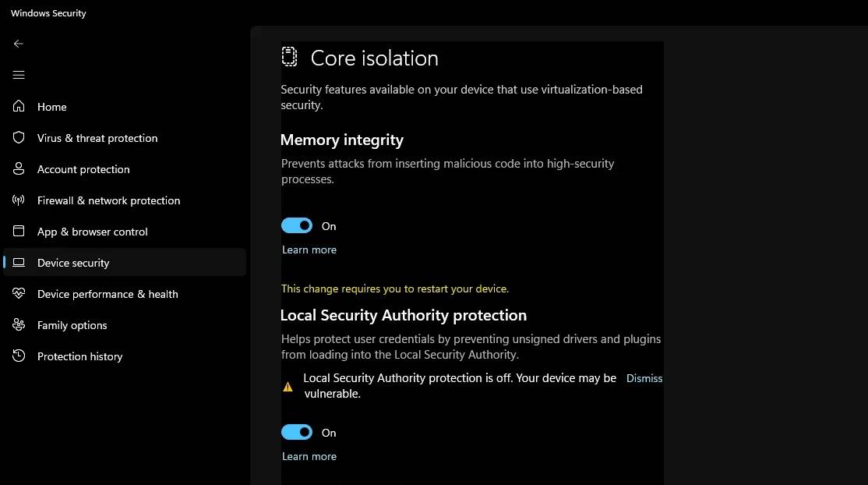Viewport: 868px width, 485px height.
Task: Open Learn more under Memory integrity
Action: tap(309, 249)
